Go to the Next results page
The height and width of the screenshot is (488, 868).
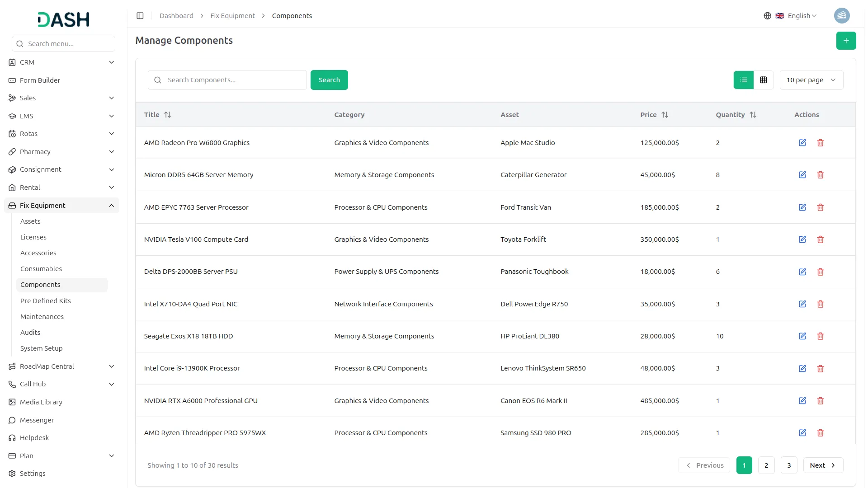click(822, 465)
